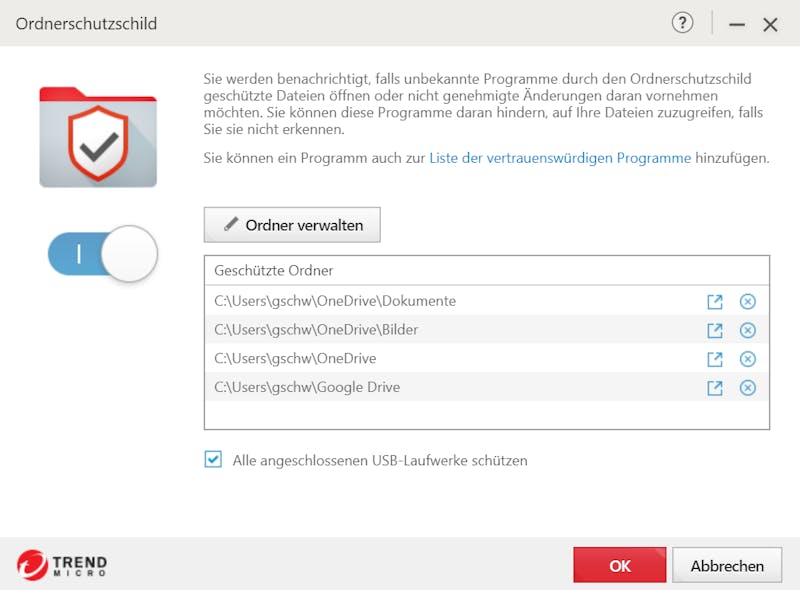Viewport: 800px width, 590px height.
Task: Open the OneDrive\Bilder folder location icon
Action: click(x=715, y=330)
